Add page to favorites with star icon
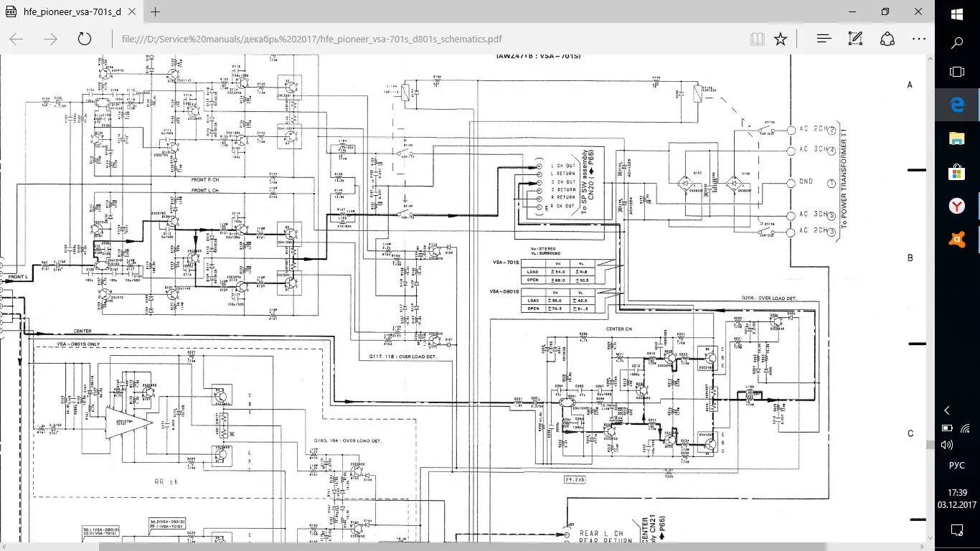This screenshot has height=551, width=980. click(781, 39)
